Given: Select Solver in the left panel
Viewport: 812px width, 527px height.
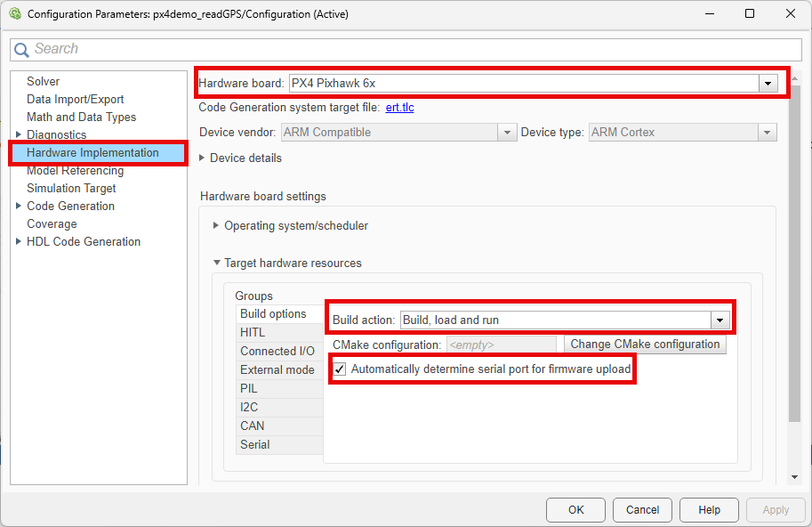Looking at the screenshot, I should [x=43, y=81].
